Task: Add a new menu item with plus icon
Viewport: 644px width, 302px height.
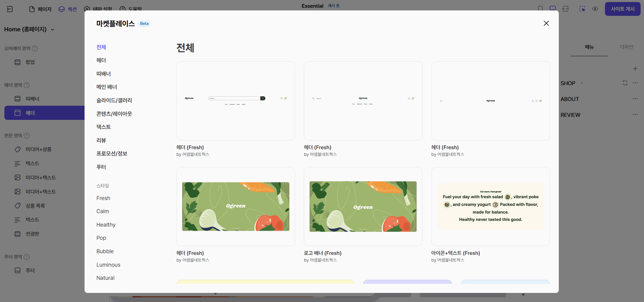Action: (635, 69)
